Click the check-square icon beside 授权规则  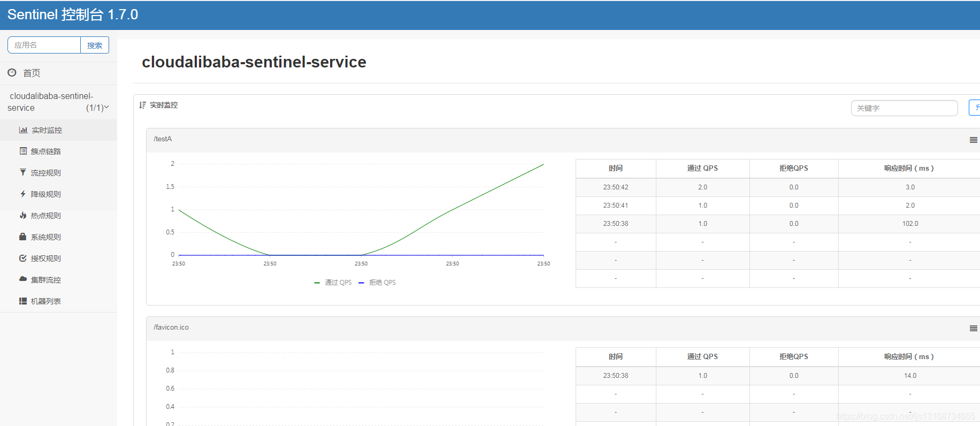tap(23, 258)
